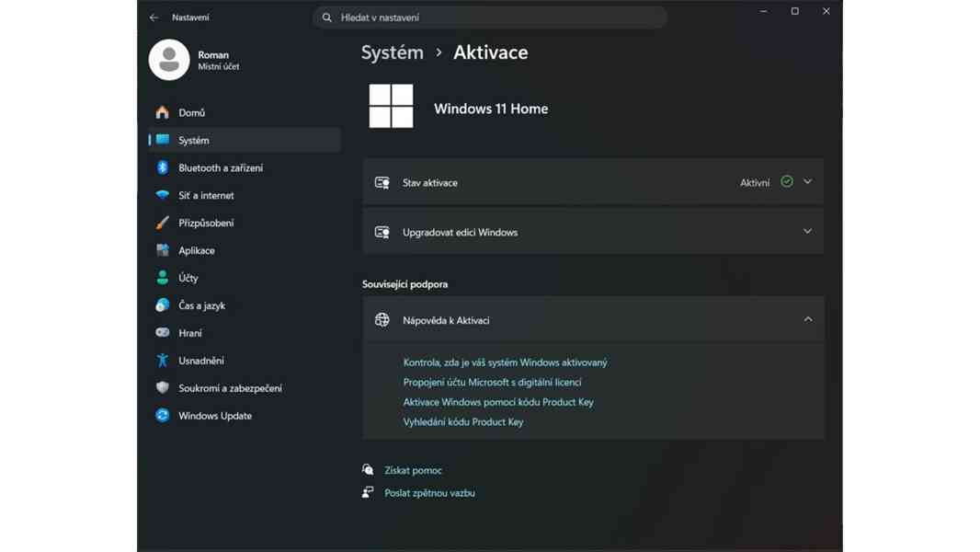Click the Související podpora heading
This screenshot has height=552, width=980.
(x=405, y=283)
